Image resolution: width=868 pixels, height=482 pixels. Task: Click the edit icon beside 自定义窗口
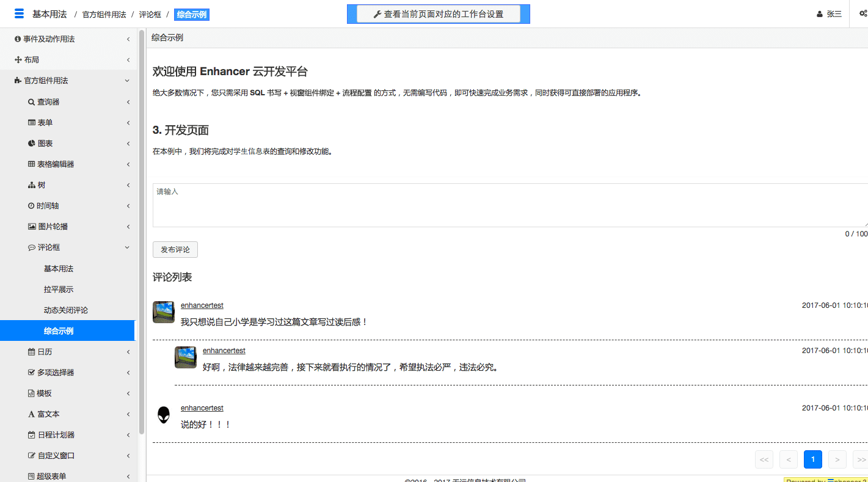32,456
